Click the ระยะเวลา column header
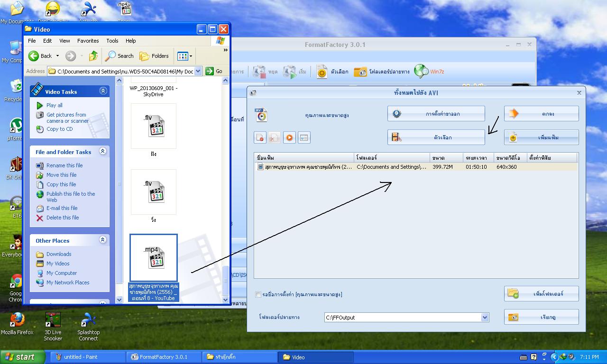The height and width of the screenshot is (364, 607). [x=478, y=158]
